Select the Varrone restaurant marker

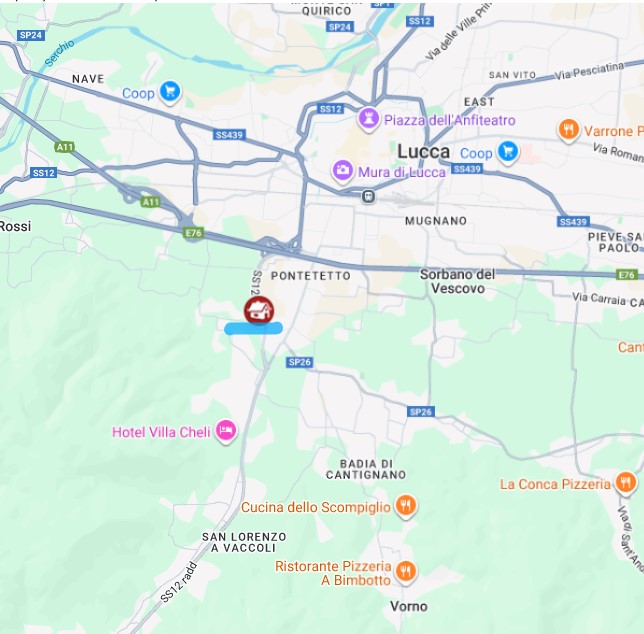tap(568, 130)
